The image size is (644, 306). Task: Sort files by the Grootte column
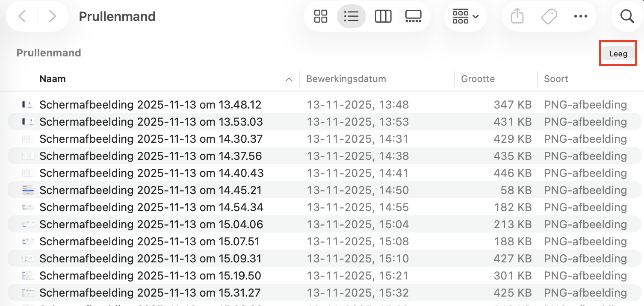coord(478,79)
